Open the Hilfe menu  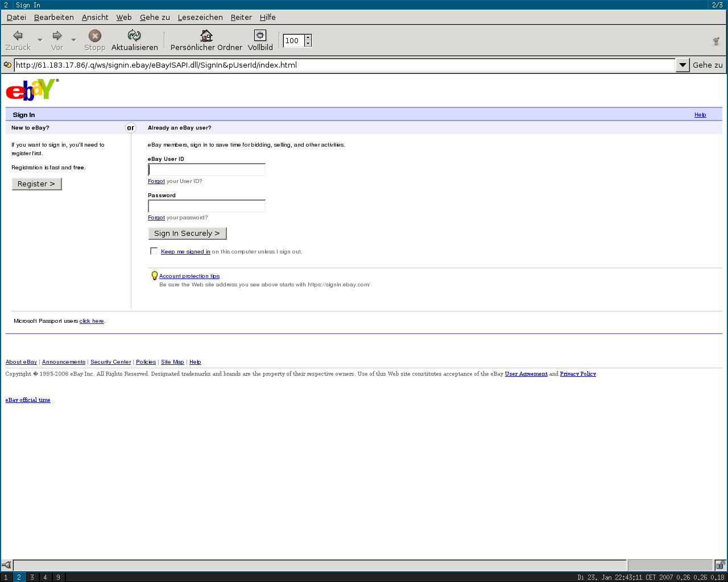(268, 17)
